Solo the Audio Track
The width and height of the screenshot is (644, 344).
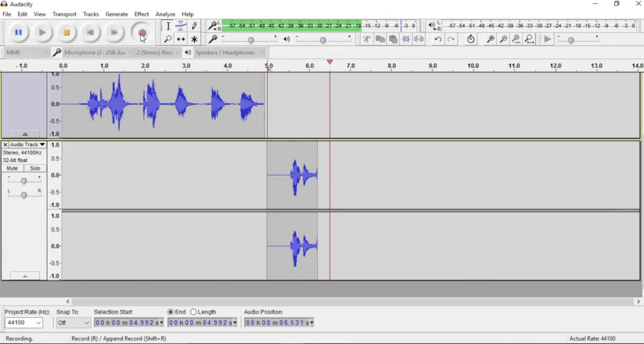[35, 168]
